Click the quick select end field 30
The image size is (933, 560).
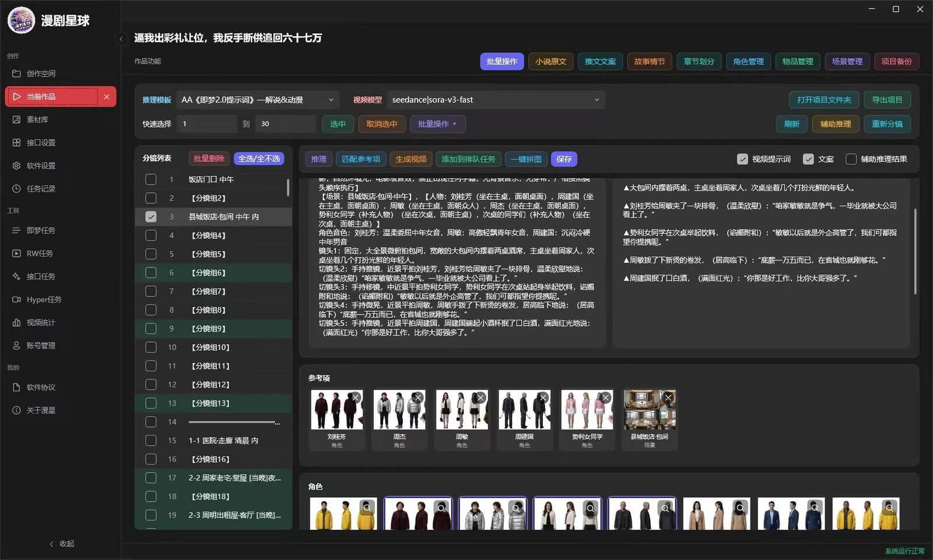point(286,124)
